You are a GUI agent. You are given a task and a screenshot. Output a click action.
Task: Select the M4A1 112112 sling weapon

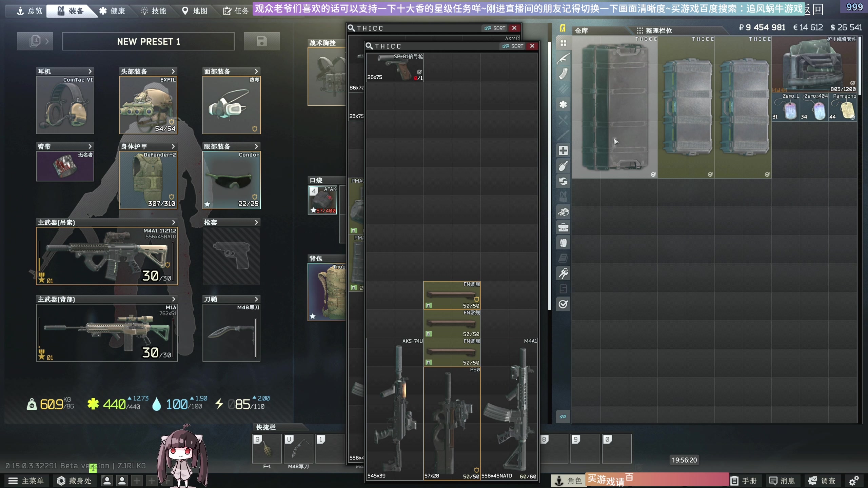coord(107,256)
